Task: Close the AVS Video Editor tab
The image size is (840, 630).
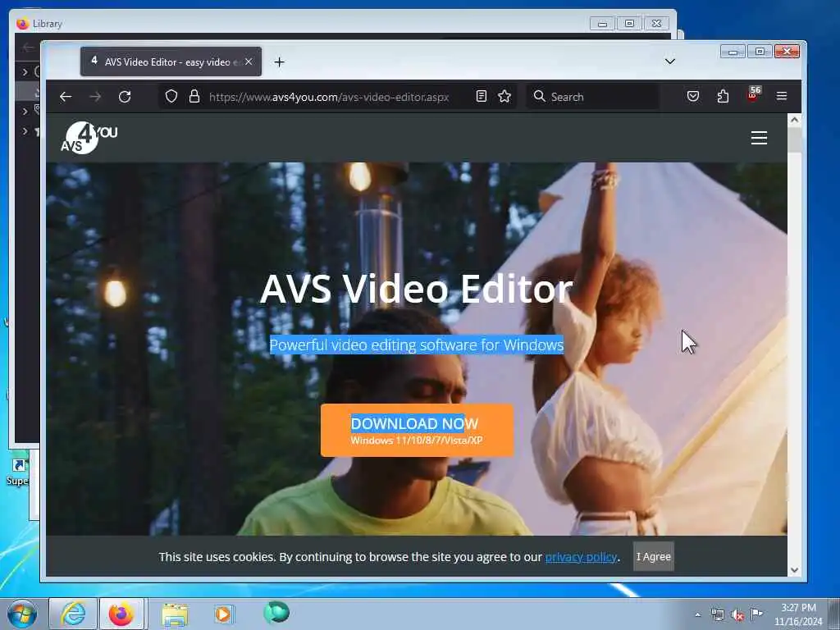Action: click(249, 62)
